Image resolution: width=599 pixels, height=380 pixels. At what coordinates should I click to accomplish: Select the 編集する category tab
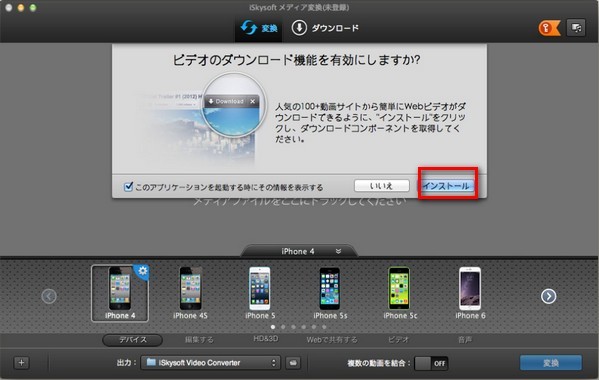pos(199,340)
